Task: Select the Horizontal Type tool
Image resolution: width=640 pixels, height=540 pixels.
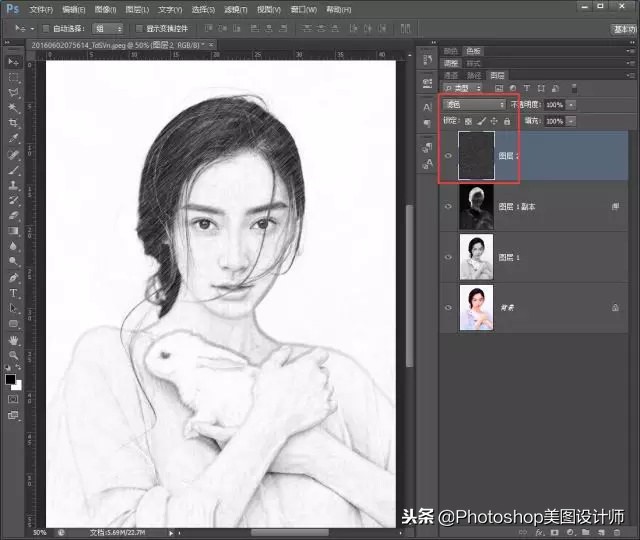Action: tap(13, 293)
